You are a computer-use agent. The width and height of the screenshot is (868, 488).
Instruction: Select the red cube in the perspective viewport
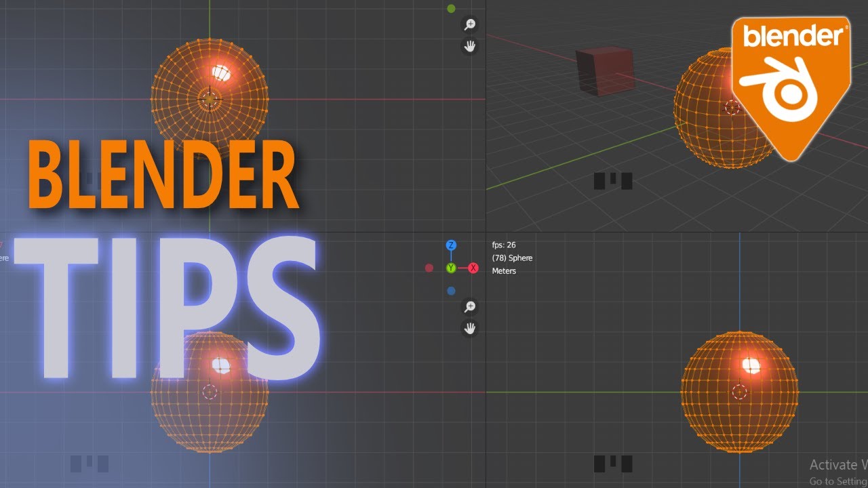[x=605, y=70]
